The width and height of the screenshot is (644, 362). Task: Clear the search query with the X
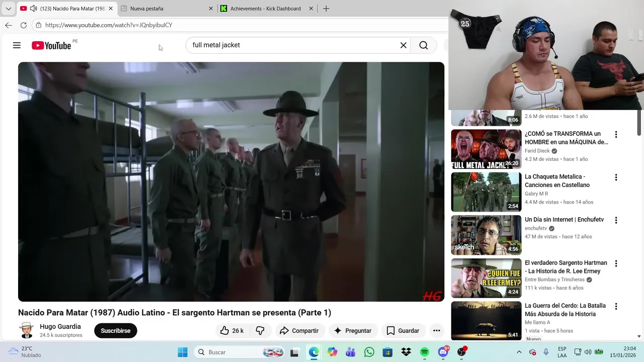point(404,45)
